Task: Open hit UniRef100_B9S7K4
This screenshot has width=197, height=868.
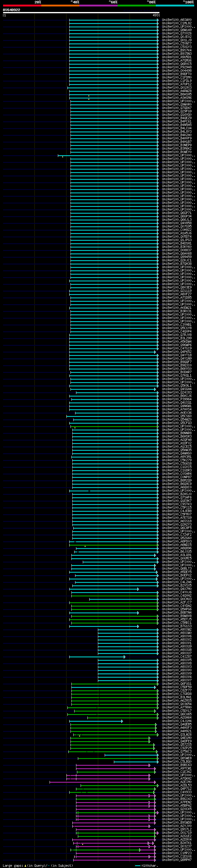Action: (177, 50)
